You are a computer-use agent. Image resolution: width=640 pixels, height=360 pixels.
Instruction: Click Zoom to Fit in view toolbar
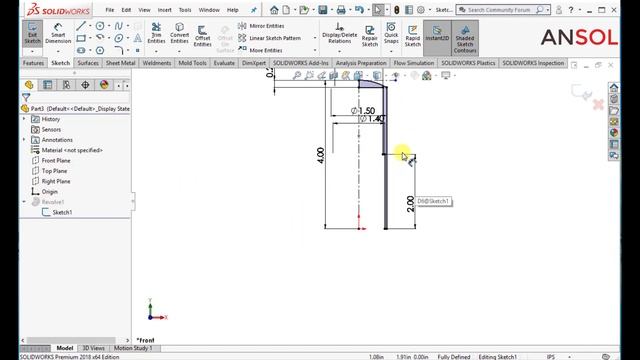pos(297,76)
